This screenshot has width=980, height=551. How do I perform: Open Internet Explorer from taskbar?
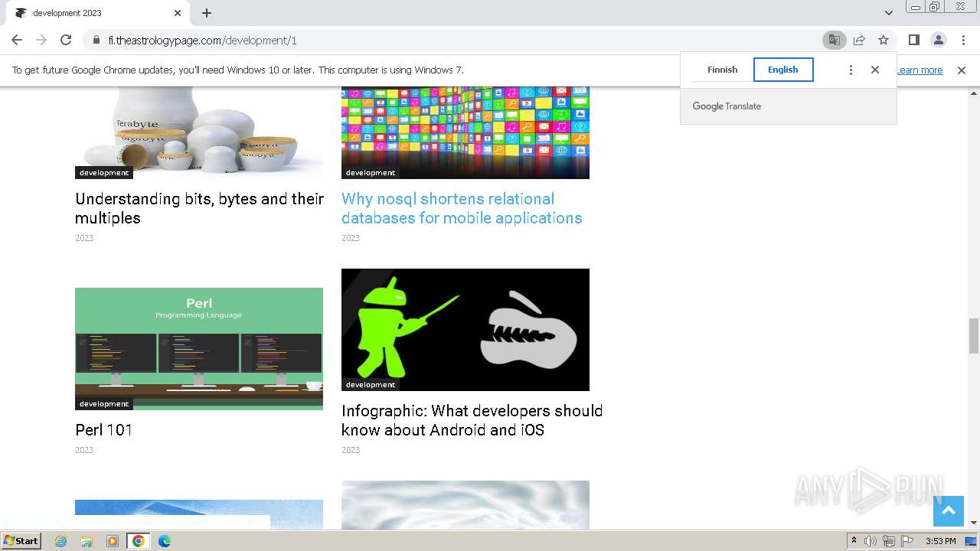point(60,541)
